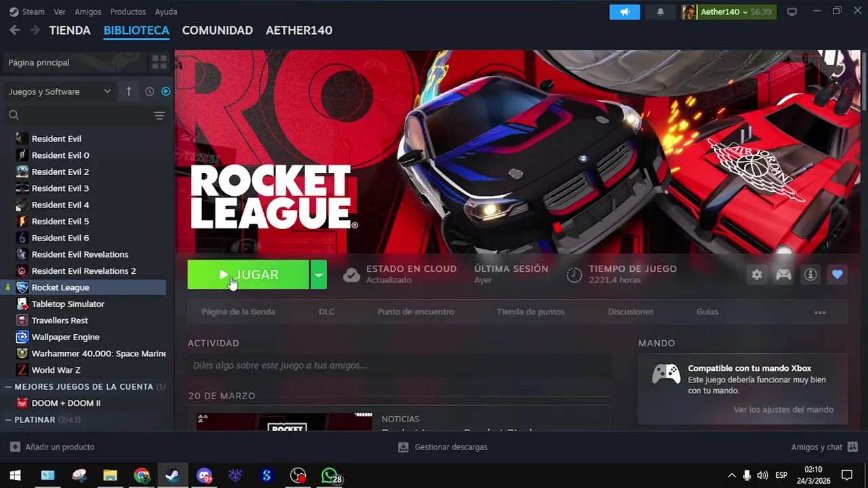Click the activity status input box
Screen dimensions: 868x488
(x=399, y=365)
